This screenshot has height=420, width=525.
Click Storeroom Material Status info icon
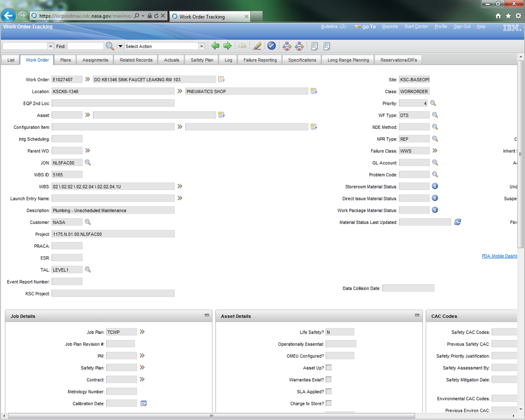tap(435, 186)
